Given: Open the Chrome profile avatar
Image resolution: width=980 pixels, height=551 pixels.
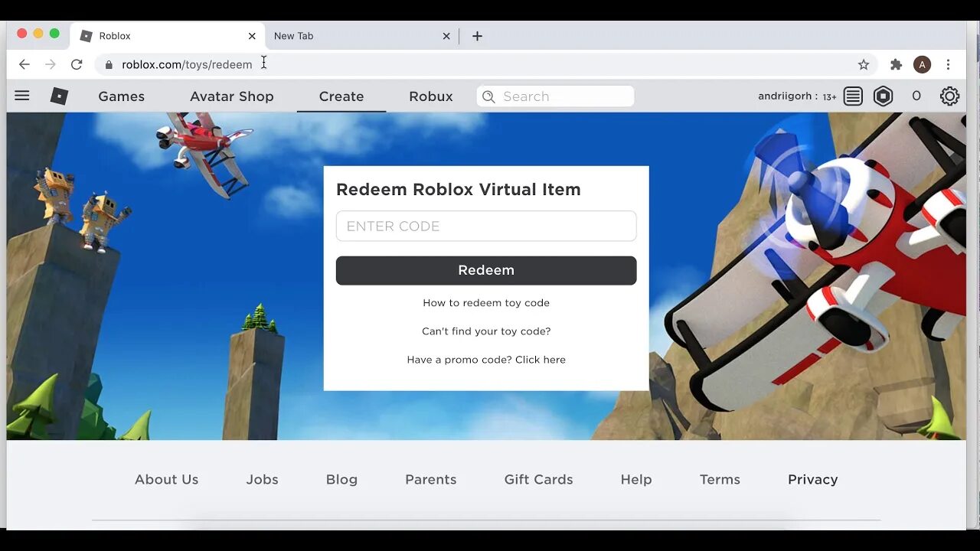Looking at the screenshot, I should click(x=923, y=64).
